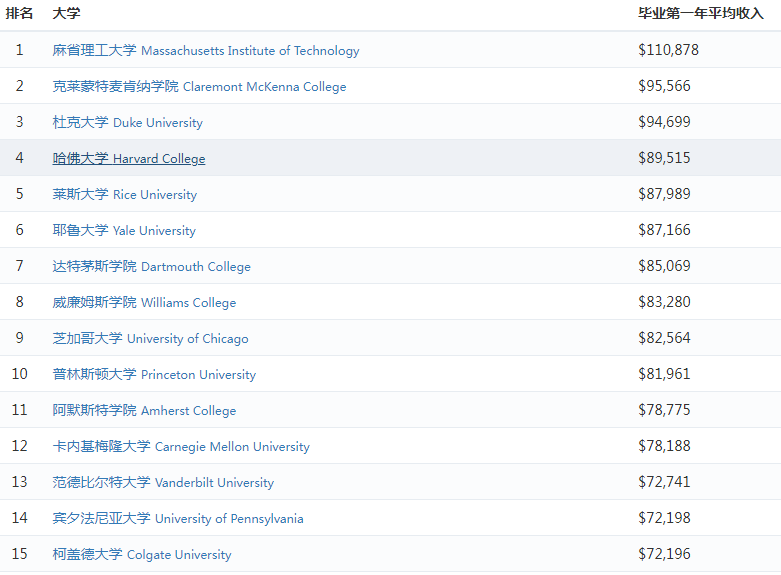This screenshot has height=575, width=781.
Task: Open the Dartmouth College link
Action: [x=152, y=266]
